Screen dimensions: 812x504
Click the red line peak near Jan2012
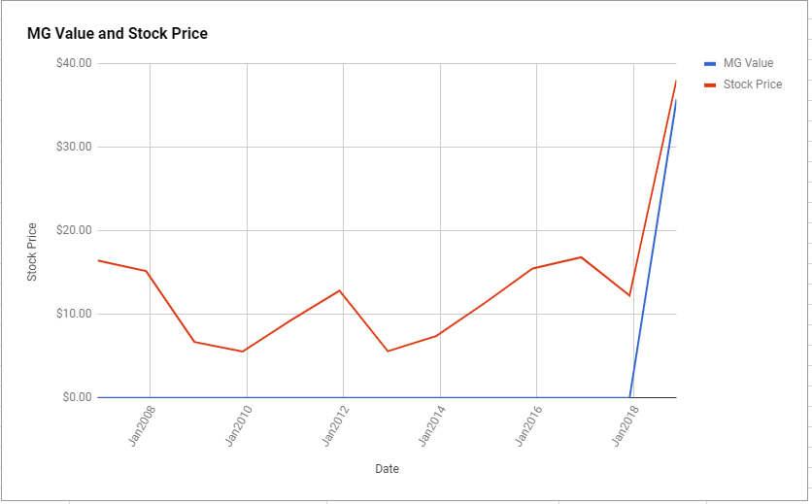(339, 290)
